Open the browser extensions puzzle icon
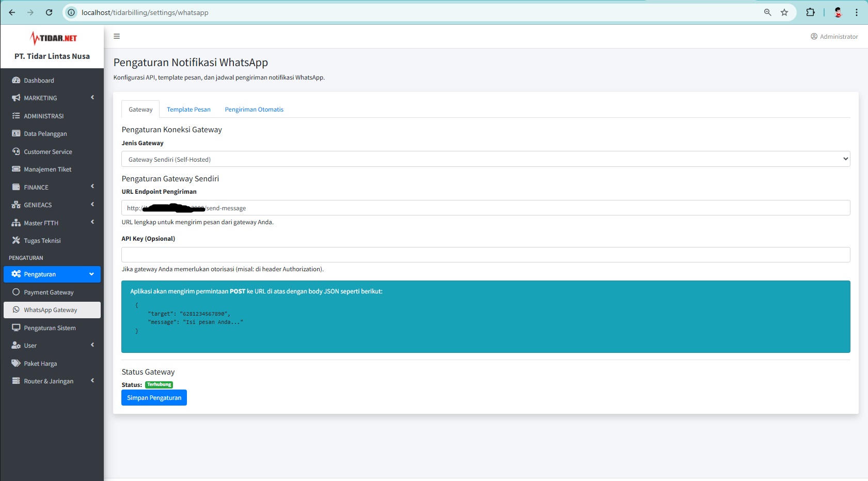The image size is (868, 481). (810, 12)
